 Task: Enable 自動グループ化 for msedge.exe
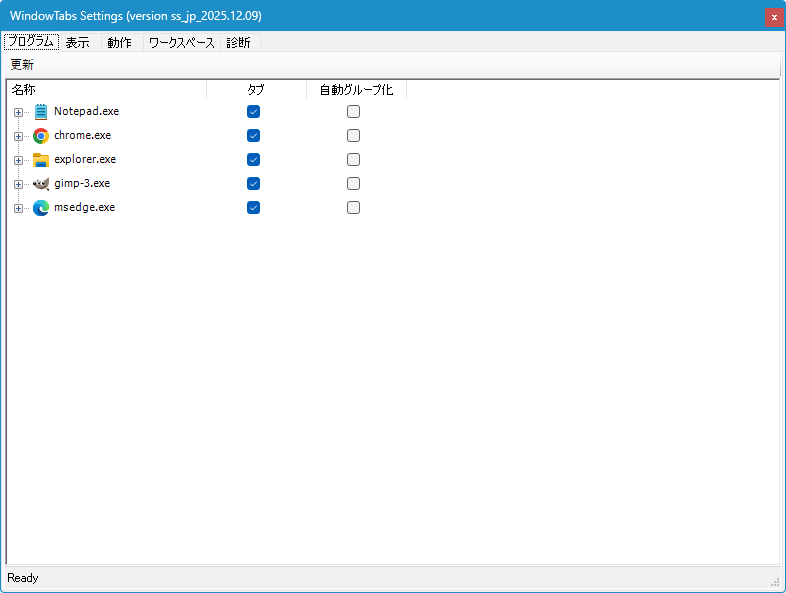pyautogui.click(x=354, y=208)
